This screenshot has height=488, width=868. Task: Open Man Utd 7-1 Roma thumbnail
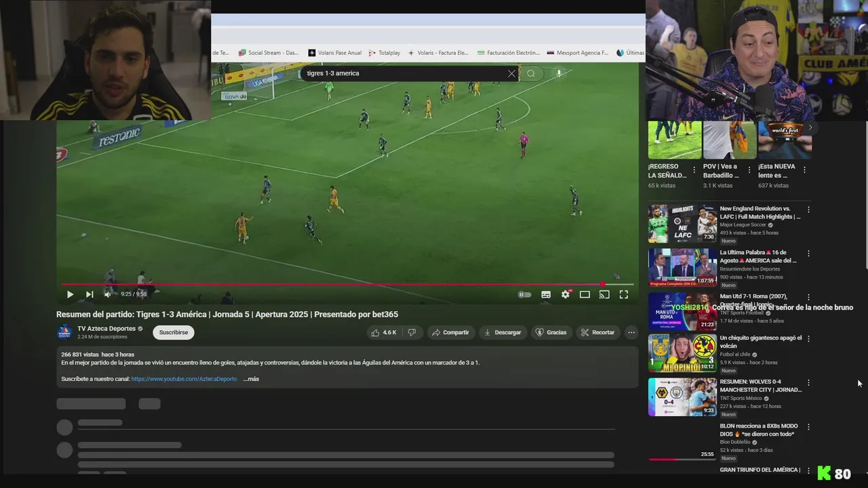click(x=682, y=311)
